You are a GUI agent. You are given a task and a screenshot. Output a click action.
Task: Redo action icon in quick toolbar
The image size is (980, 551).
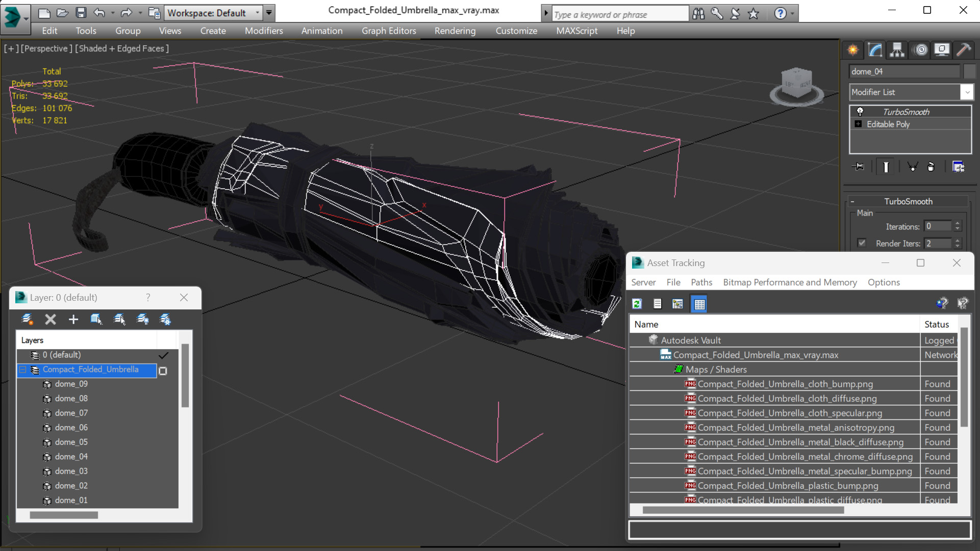[x=126, y=13]
